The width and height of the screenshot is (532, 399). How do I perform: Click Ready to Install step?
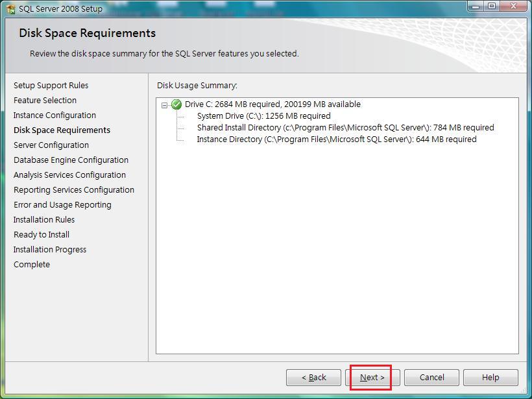tap(42, 235)
